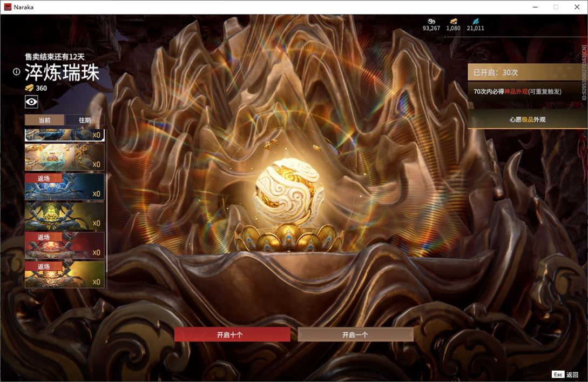
Task: Select the blue 返场 reward thumbnail
Action: (64, 187)
